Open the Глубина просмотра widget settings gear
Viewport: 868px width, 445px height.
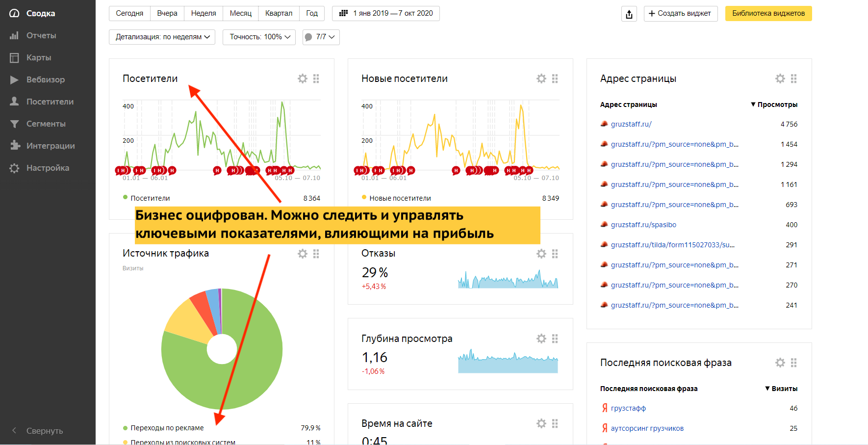tap(541, 339)
